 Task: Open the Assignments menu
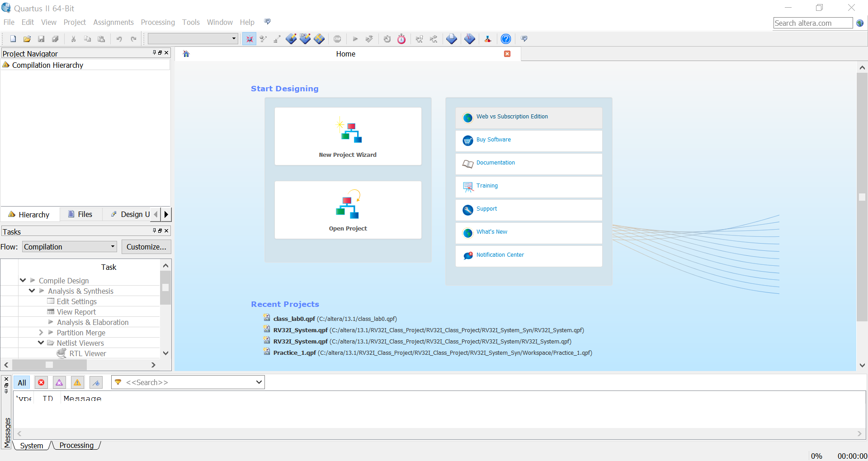pyautogui.click(x=113, y=22)
